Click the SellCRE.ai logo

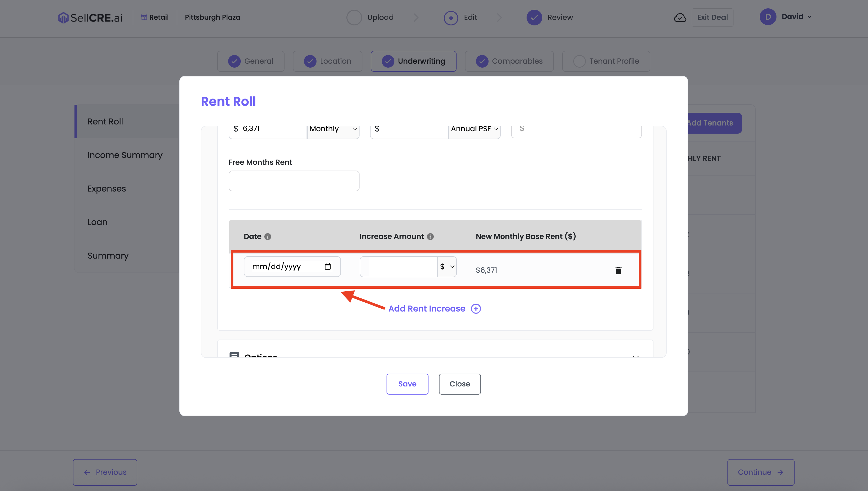[90, 18]
